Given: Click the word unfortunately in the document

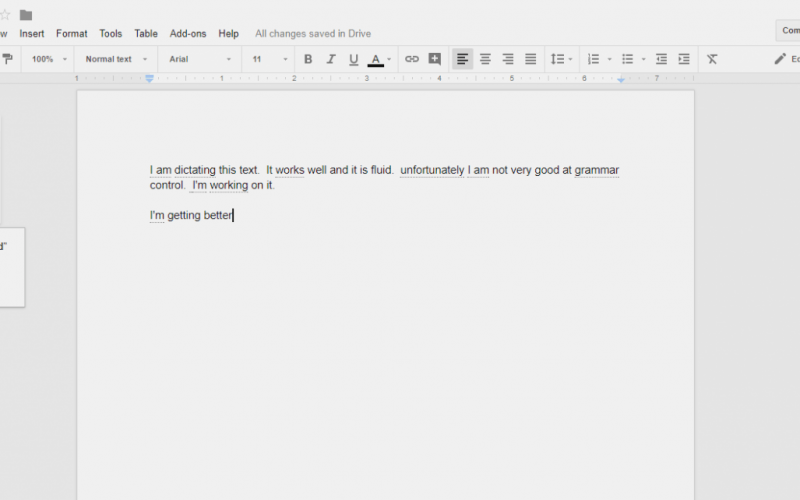Looking at the screenshot, I should [x=432, y=170].
